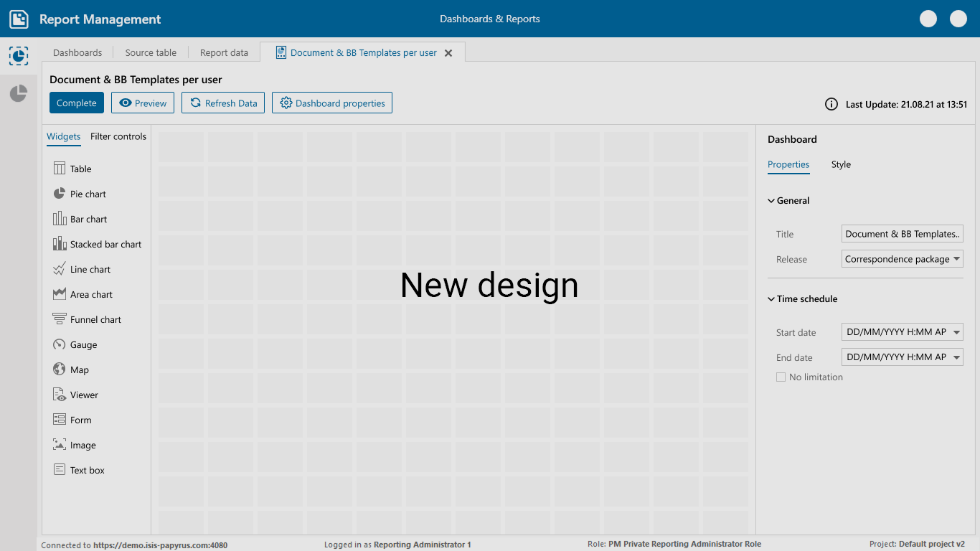The image size is (980, 551).
Task: Enable the No limitation checkbox
Action: click(781, 377)
